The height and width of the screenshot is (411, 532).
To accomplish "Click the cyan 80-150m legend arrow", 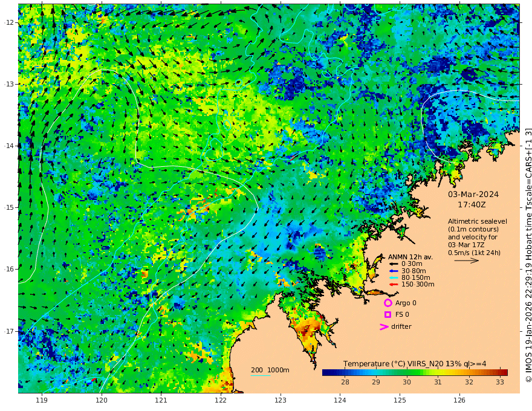I will (394, 277).
